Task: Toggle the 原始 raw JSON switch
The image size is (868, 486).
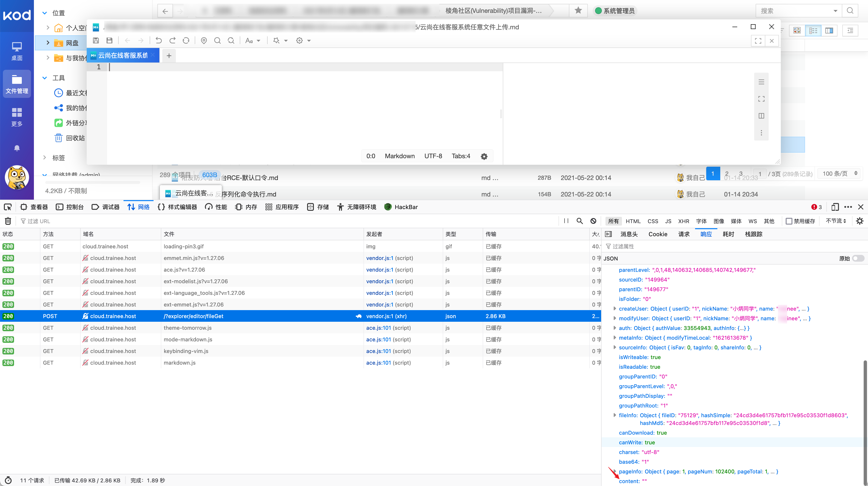Action: 858,259
